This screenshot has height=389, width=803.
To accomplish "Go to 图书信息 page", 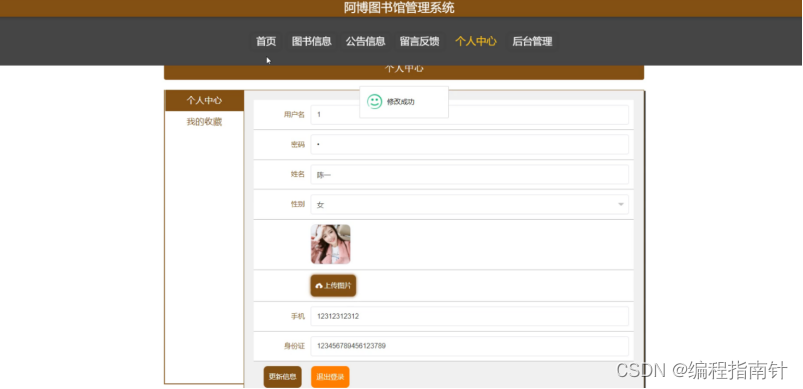I will point(311,41).
